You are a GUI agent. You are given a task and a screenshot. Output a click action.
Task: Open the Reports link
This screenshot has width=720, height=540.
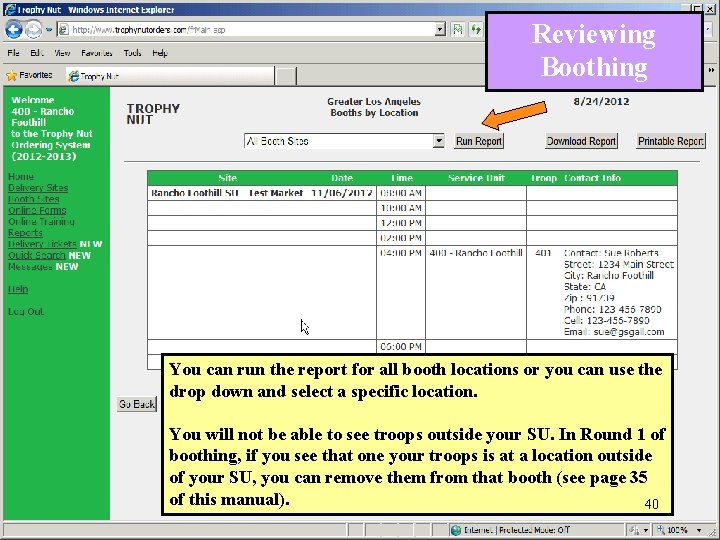pos(25,233)
